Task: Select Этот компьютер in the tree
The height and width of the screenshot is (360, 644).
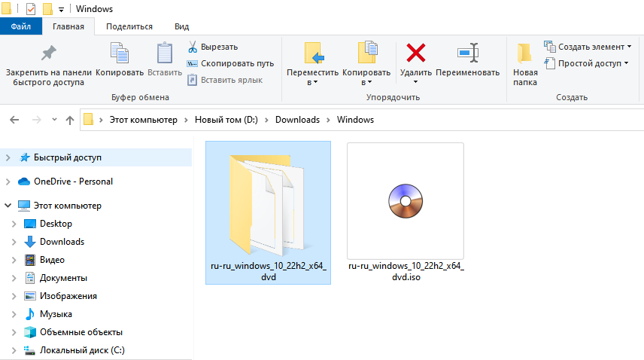Action: click(68, 205)
